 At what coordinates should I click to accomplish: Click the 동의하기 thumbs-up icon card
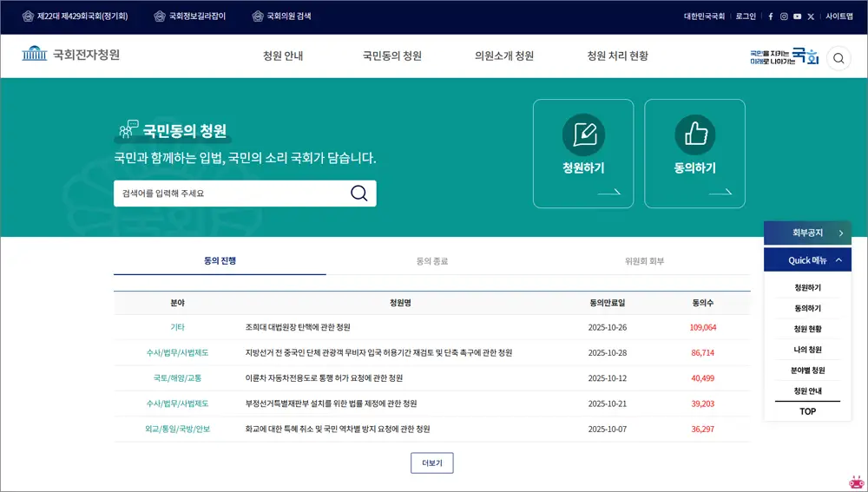[x=694, y=154]
